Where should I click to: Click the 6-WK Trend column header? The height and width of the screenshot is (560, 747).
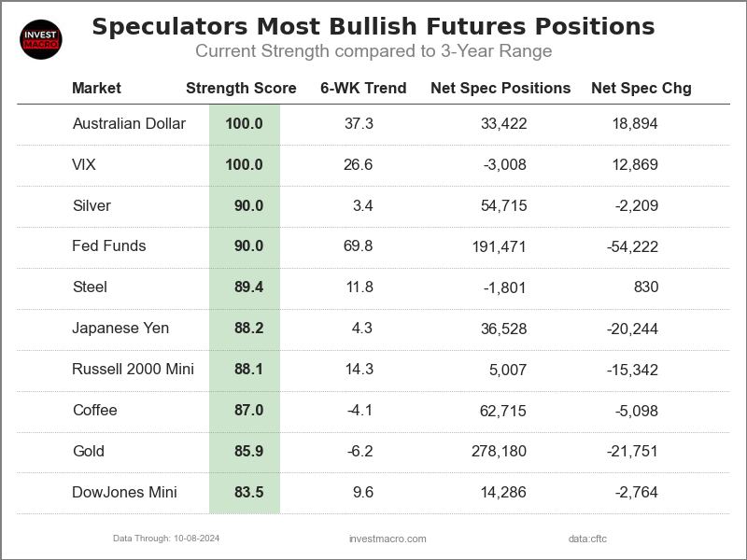click(x=363, y=89)
